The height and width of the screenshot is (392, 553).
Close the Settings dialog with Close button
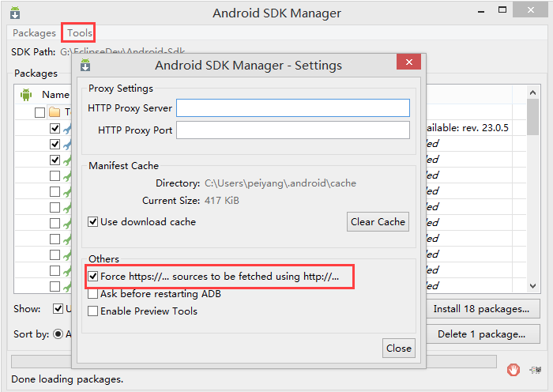click(399, 348)
